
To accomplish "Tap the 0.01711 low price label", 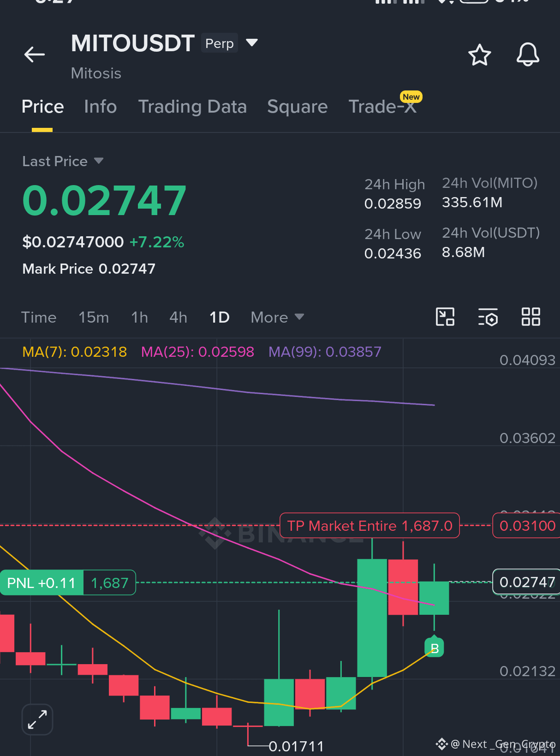I will (x=297, y=746).
